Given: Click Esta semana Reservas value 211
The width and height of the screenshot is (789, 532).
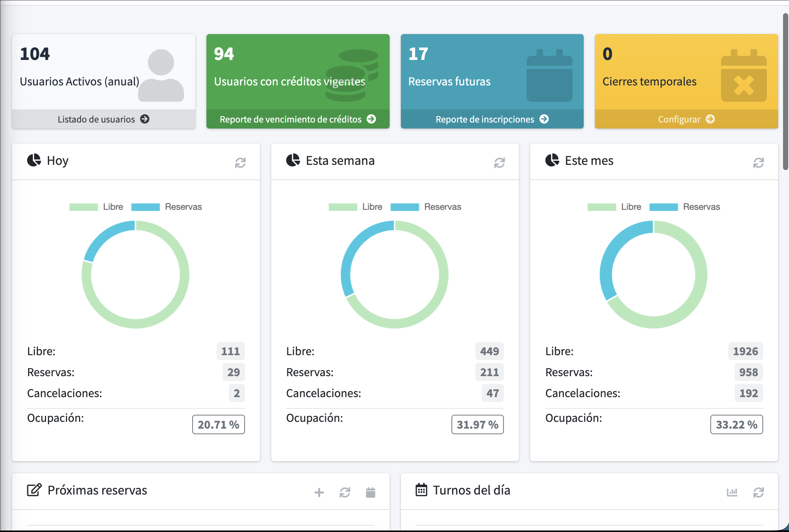Looking at the screenshot, I should [x=490, y=372].
